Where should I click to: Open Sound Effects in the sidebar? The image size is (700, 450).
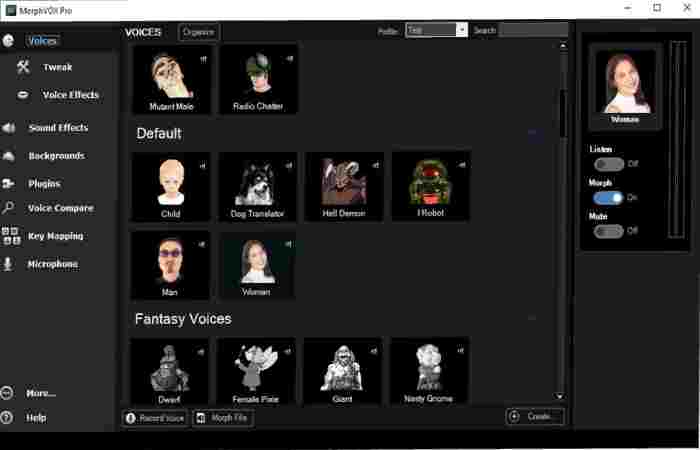(58, 128)
